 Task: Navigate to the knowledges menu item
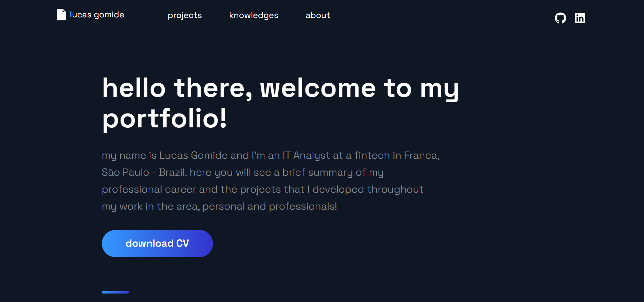tap(254, 15)
